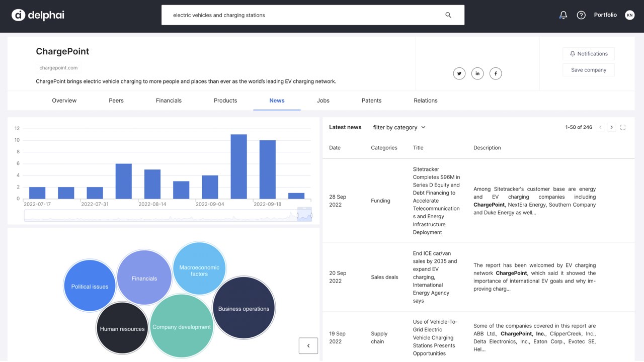Viewport: 644px width, 362px height.
Task: Select the Business operations bubble
Action: coord(244,308)
